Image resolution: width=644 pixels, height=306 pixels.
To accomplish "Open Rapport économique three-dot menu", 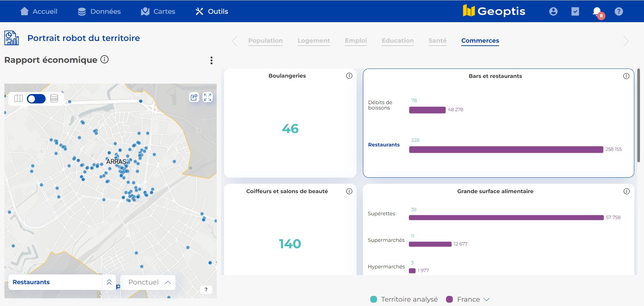I will [211, 60].
